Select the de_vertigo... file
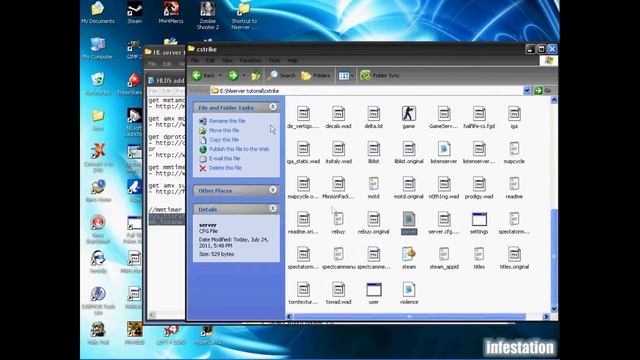 click(303, 118)
